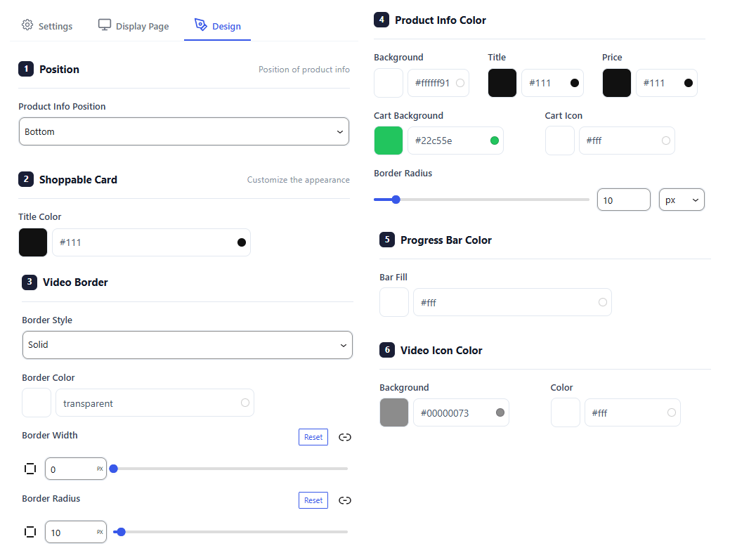Click the Product Info Border Radius slider handle
This screenshot has width=730, height=560.
(x=396, y=200)
